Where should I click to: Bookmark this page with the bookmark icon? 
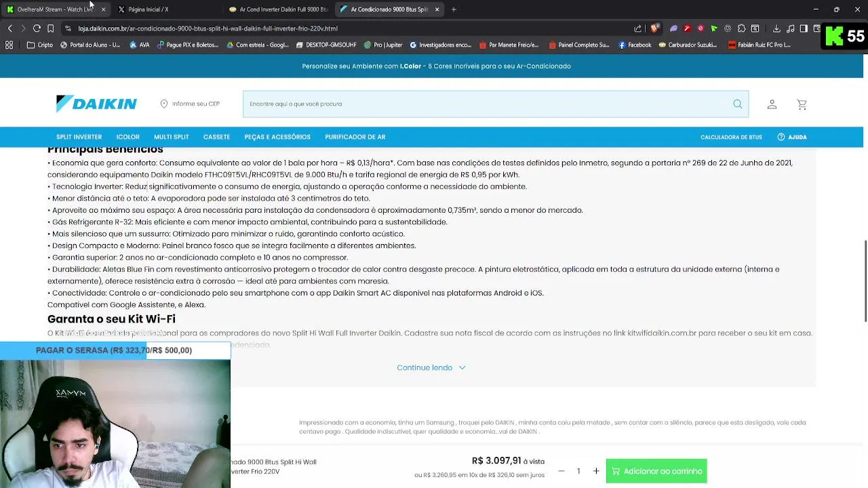point(50,28)
